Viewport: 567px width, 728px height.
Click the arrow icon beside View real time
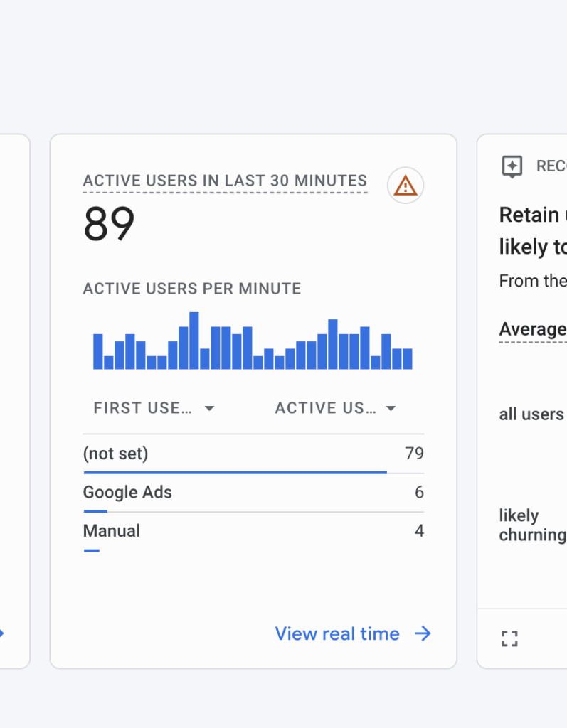[423, 633]
